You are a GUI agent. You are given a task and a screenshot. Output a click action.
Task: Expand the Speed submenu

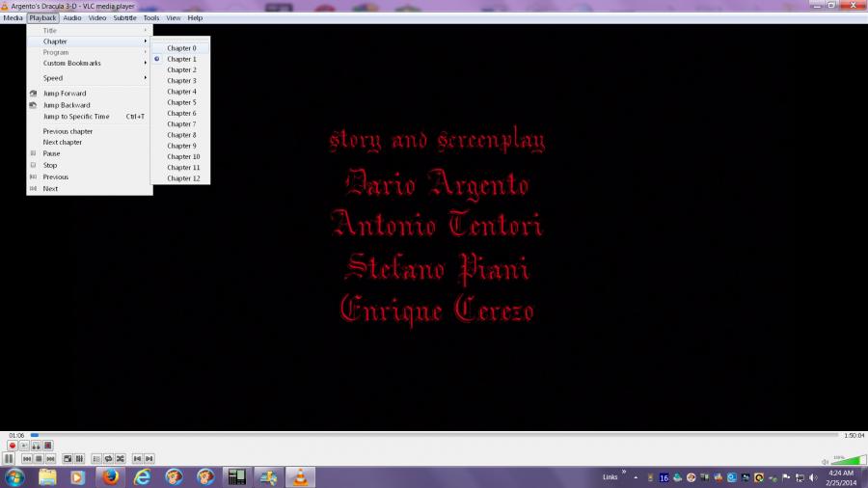pos(89,78)
